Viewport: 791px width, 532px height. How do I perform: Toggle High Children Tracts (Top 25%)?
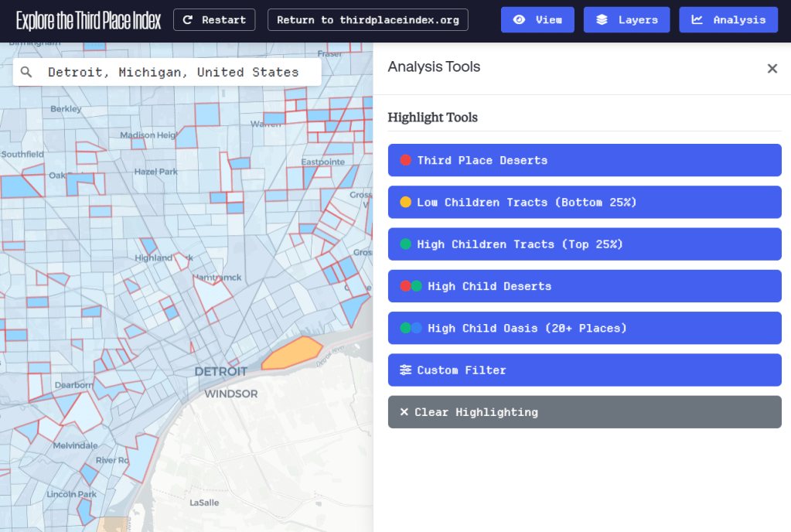point(585,244)
